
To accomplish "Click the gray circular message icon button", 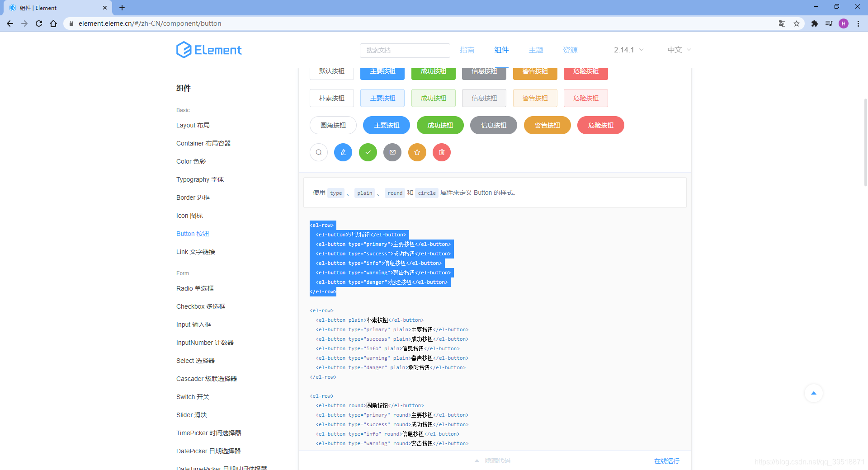I will pos(392,152).
